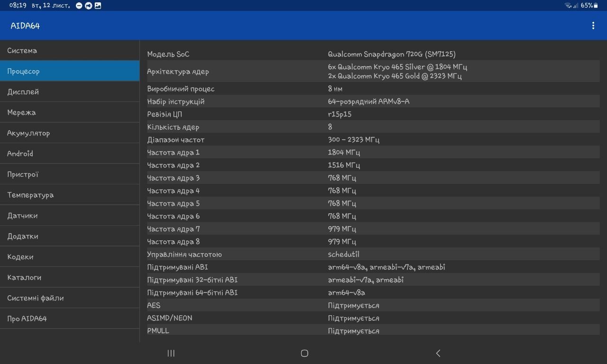Screen dimensions: 607x364
Task: Select the 1516 МГц value
Action: coord(344,165)
